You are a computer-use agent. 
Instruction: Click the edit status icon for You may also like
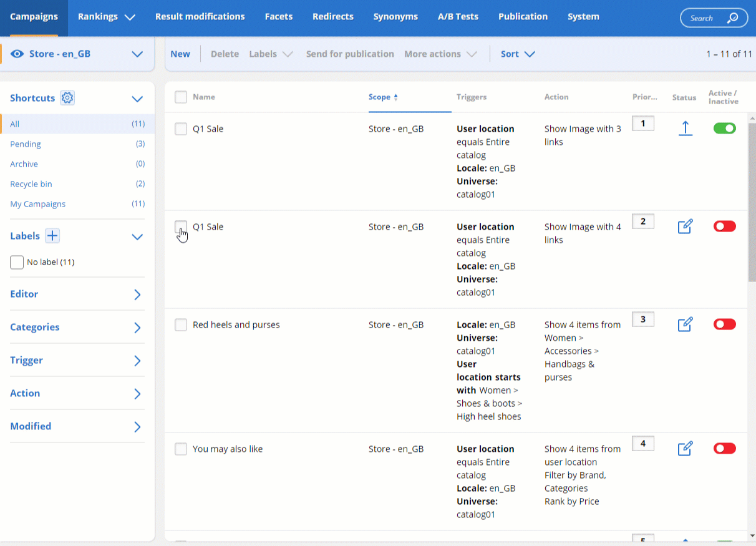pyautogui.click(x=685, y=449)
